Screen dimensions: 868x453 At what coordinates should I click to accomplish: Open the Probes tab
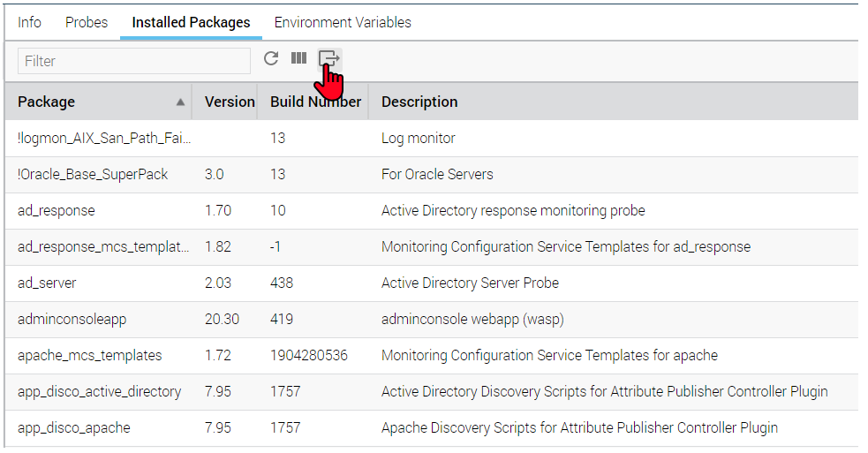click(87, 22)
